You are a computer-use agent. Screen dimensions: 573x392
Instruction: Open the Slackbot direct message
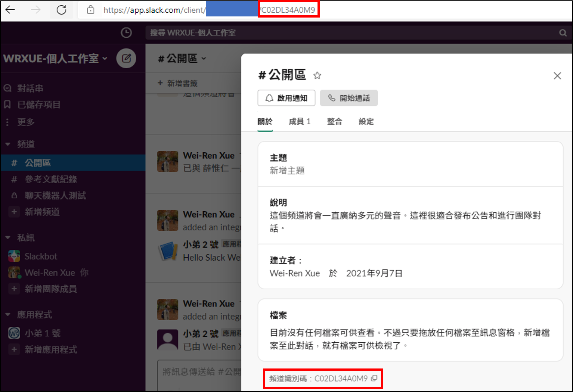tap(41, 256)
